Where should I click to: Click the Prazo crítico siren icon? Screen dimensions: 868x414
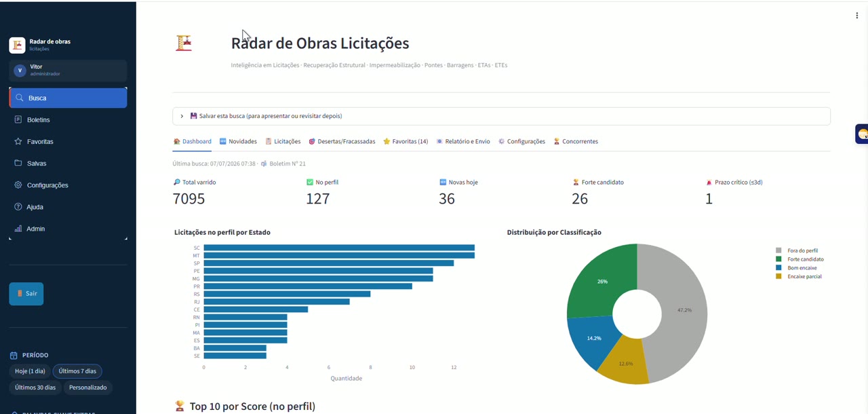[709, 182]
